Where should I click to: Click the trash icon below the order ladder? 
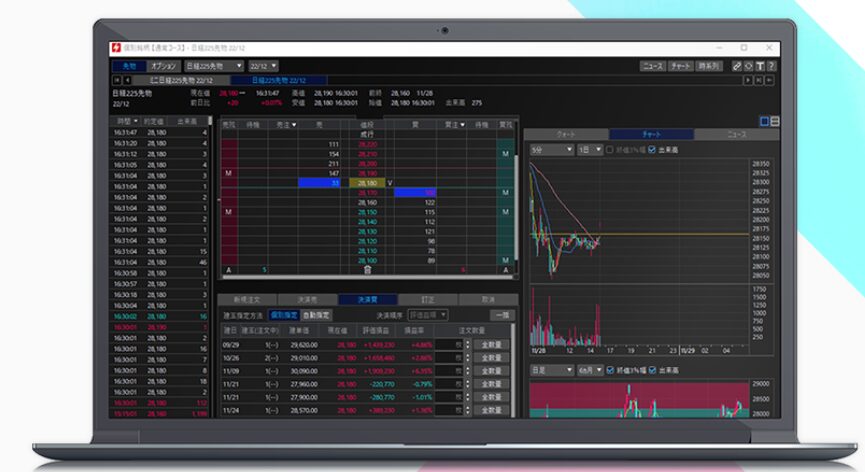367,270
